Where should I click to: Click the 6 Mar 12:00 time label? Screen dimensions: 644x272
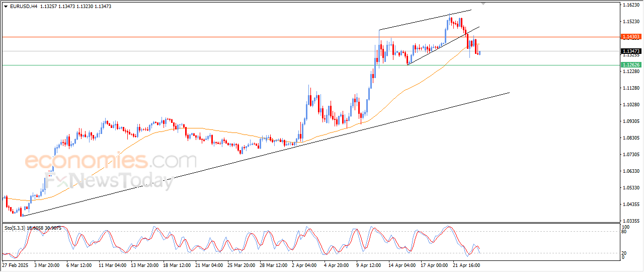(x=79, y=264)
